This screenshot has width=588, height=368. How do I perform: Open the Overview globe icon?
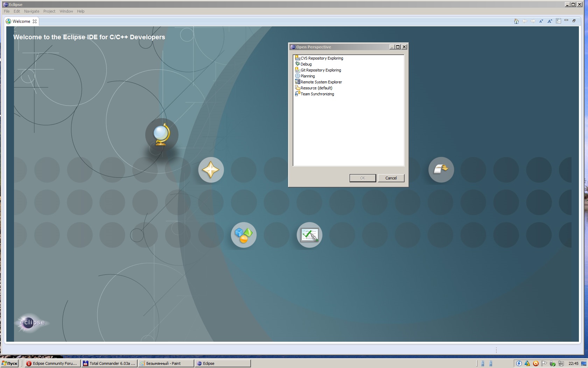click(x=162, y=135)
